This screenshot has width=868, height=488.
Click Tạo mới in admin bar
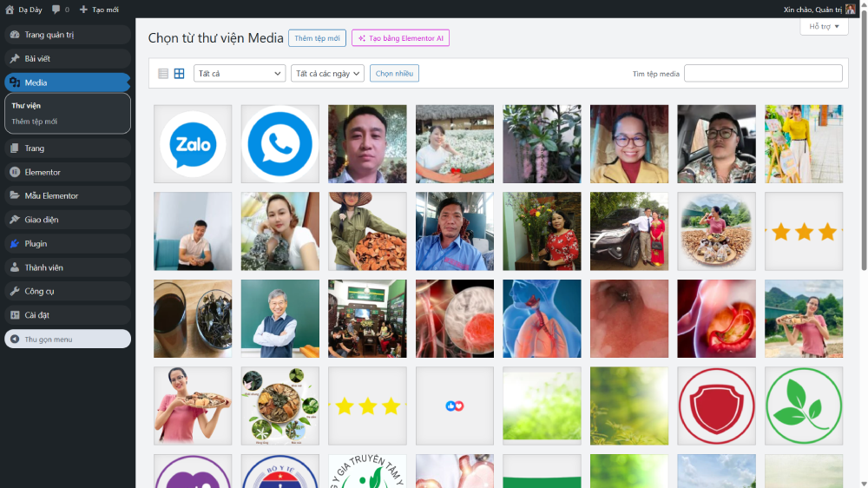click(99, 10)
